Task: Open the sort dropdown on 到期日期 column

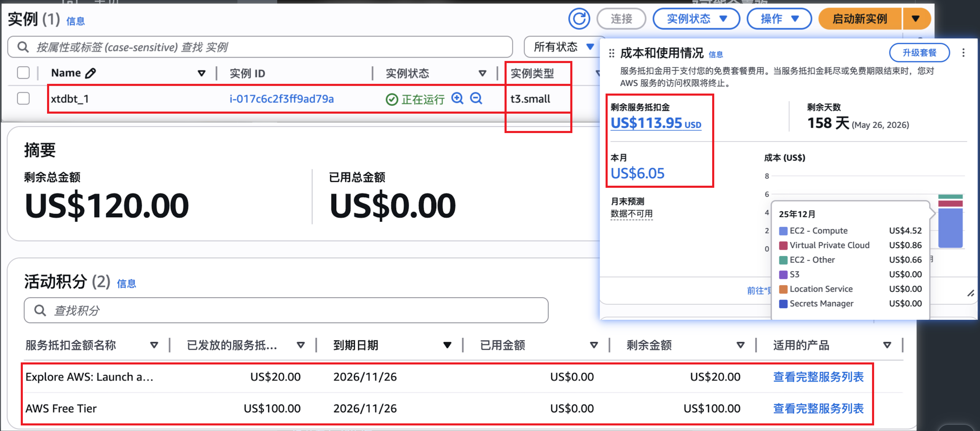Action: pos(448,345)
